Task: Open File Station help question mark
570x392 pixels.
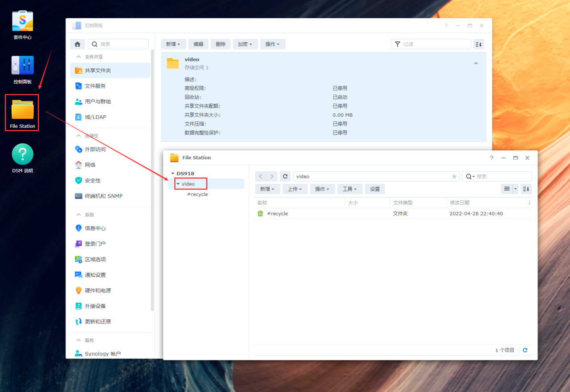Action: click(492, 158)
